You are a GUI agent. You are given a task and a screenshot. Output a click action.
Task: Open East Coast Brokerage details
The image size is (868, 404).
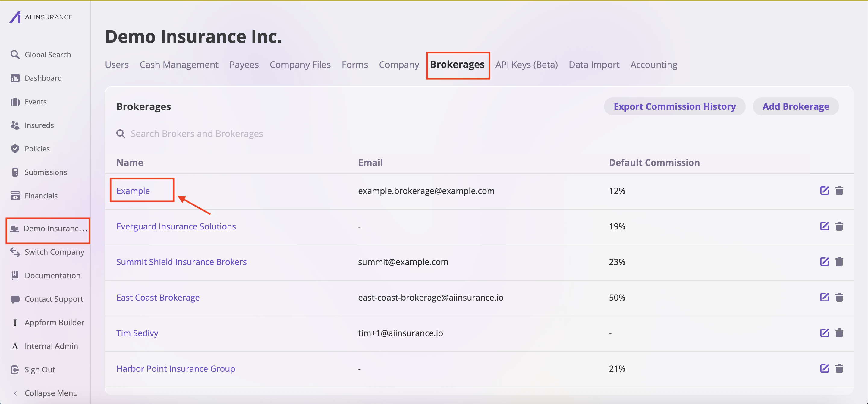tap(158, 298)
